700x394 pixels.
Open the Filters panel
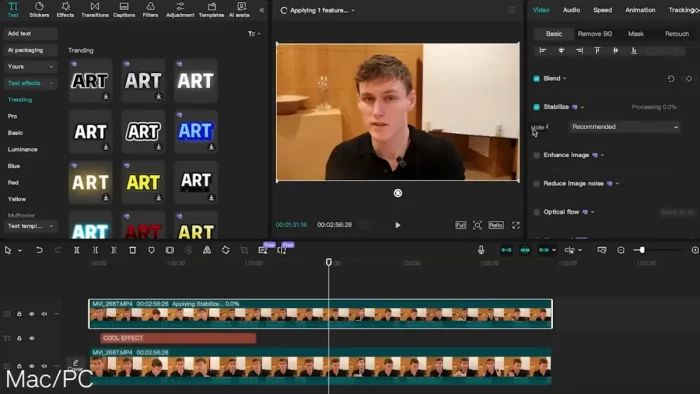point(150,10)
